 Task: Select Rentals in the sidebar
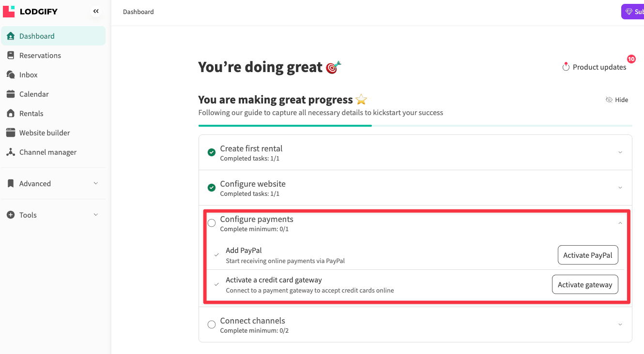[31, 113]
